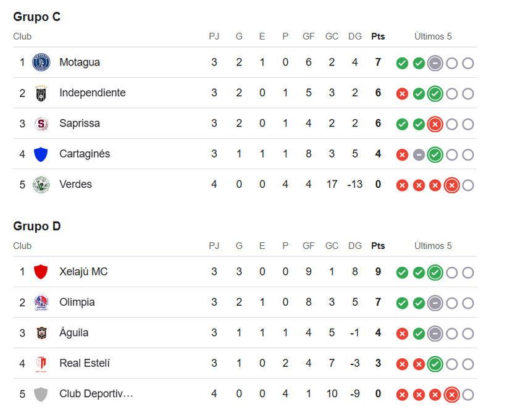This screenshot has width=528, height=420.
Task: Click the Verdes club crest icon
Action: (41, 184)
